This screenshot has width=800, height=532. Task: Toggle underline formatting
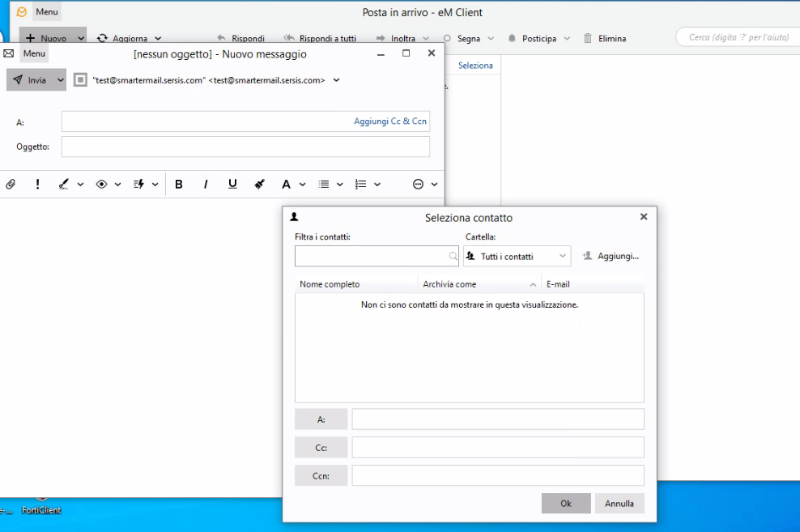pyautogui.click(x=232, y=185)
